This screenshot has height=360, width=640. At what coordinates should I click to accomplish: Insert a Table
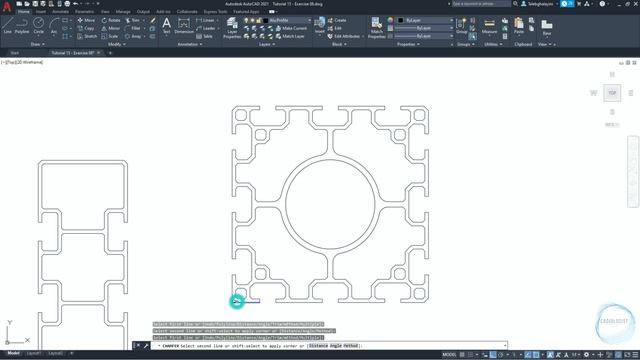tap(204, 36)
